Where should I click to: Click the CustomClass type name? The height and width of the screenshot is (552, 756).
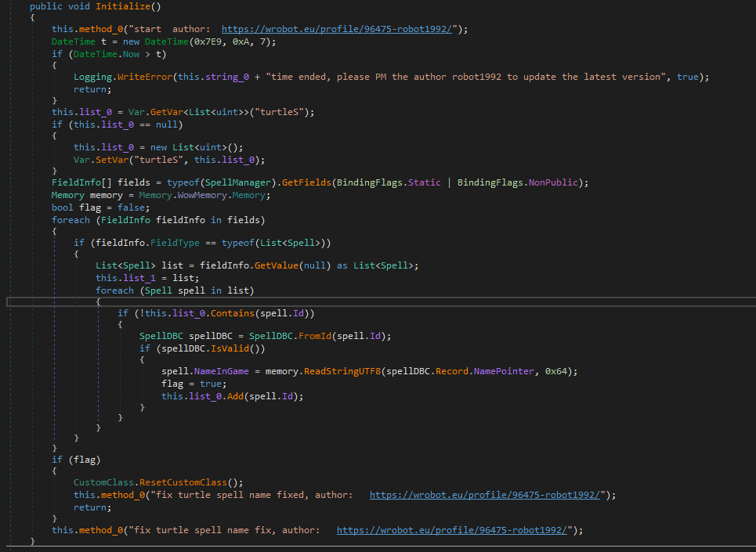103,482
